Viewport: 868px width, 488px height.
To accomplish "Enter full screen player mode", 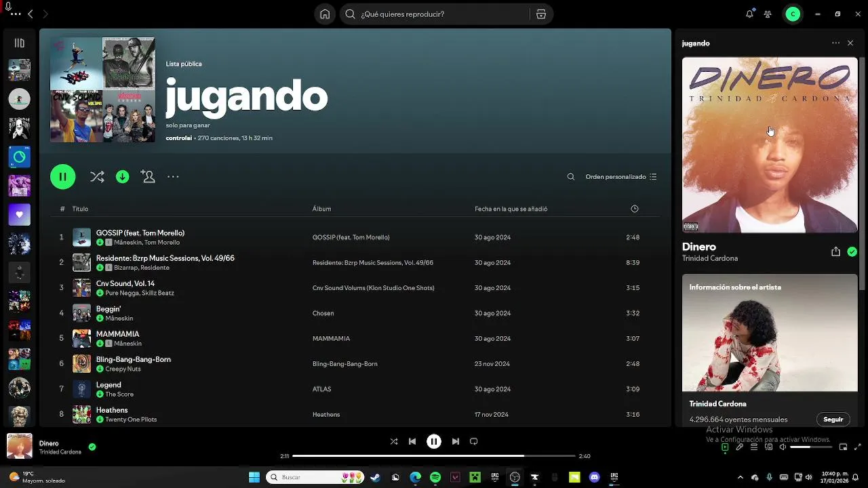I will point(859,447).
